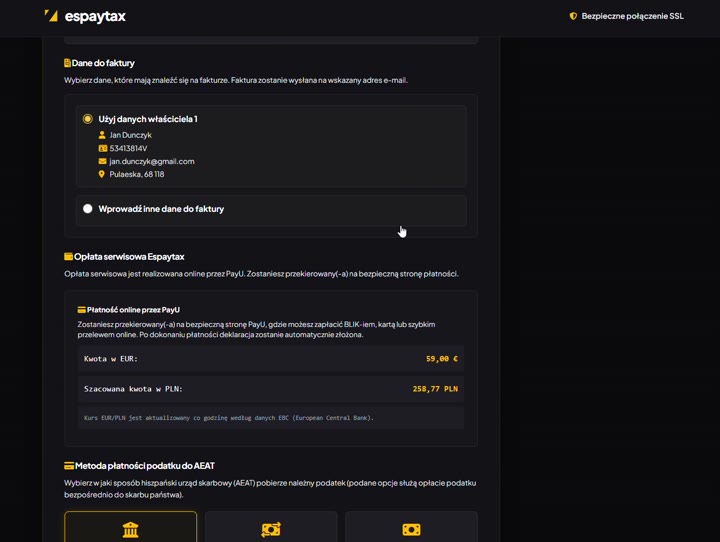The height and width of the screenshot is (542, 720).
Task: Click the person icon next to Jan Dunczyk
Action: click(102, 135)
